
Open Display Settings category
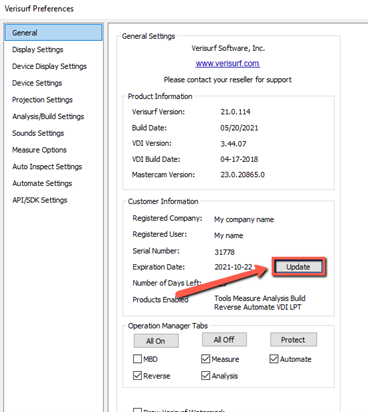[38, 50]
